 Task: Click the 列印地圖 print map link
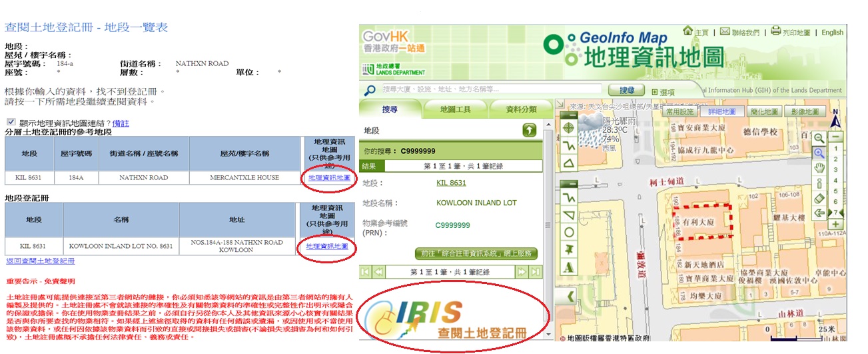(796, 33)
